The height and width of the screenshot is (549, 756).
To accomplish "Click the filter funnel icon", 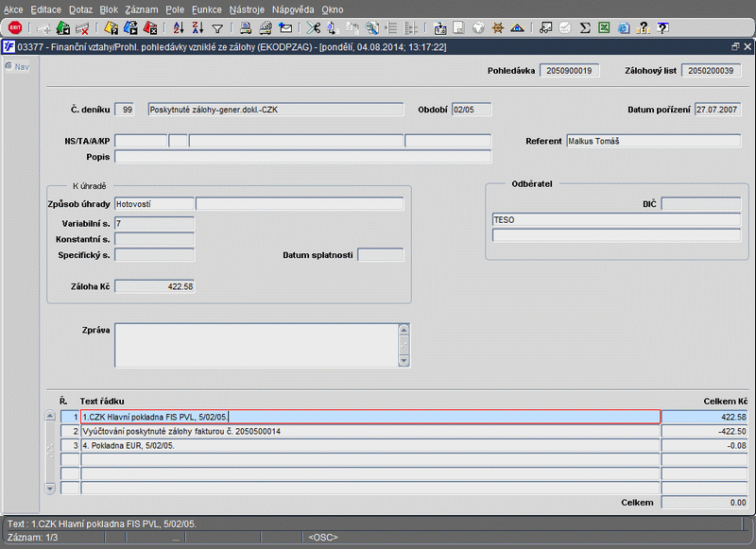I will [217, 28].
